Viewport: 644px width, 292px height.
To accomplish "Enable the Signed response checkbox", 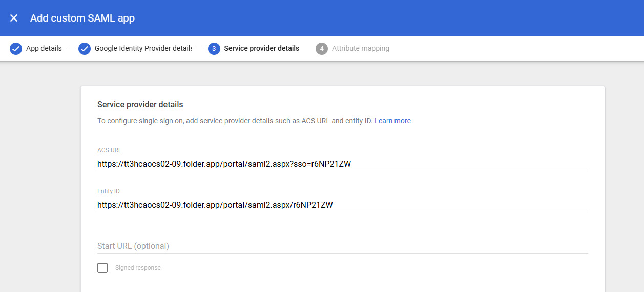I will tap(102, 268).
